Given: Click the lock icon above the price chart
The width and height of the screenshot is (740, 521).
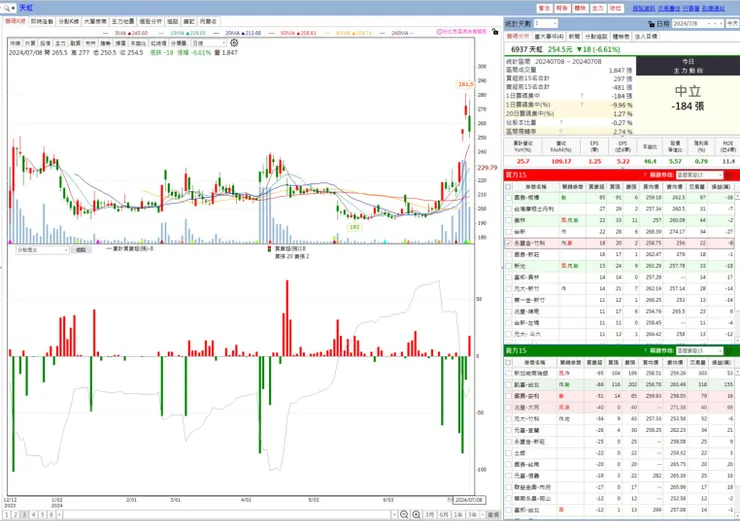Looking at the screenshot, I should 495,32.
